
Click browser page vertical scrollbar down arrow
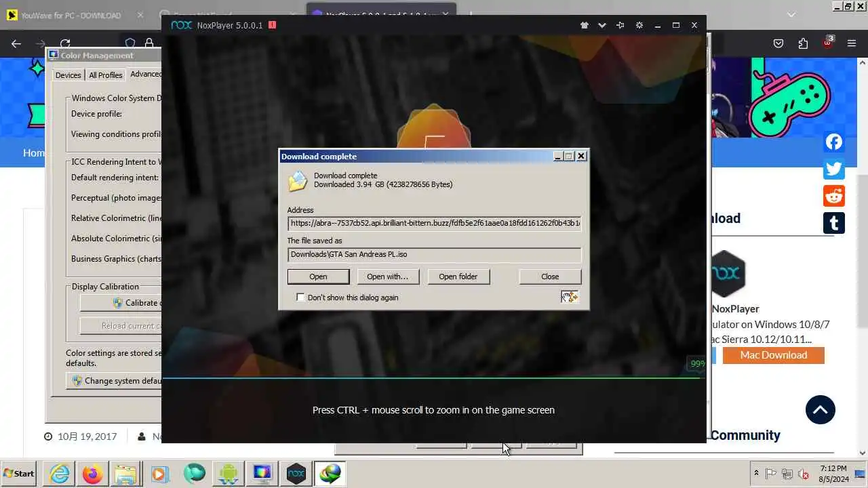tap(862, 453)
